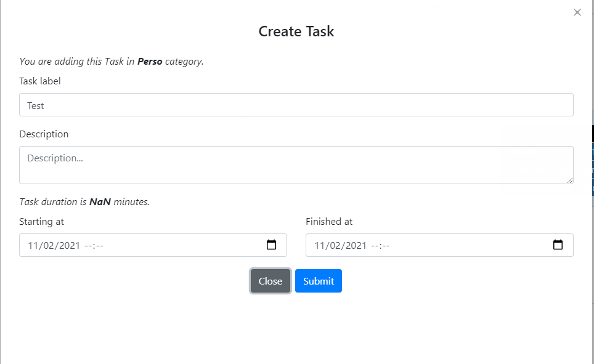Select the "02" segment in Starting at
This screenshot has height=364, width=594.
49,245
